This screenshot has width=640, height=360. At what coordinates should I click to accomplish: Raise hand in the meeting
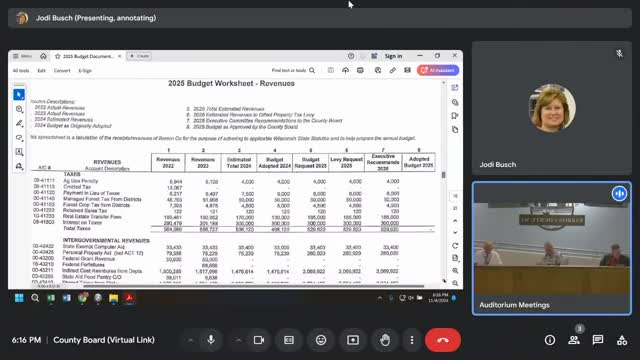coord(385,340)
